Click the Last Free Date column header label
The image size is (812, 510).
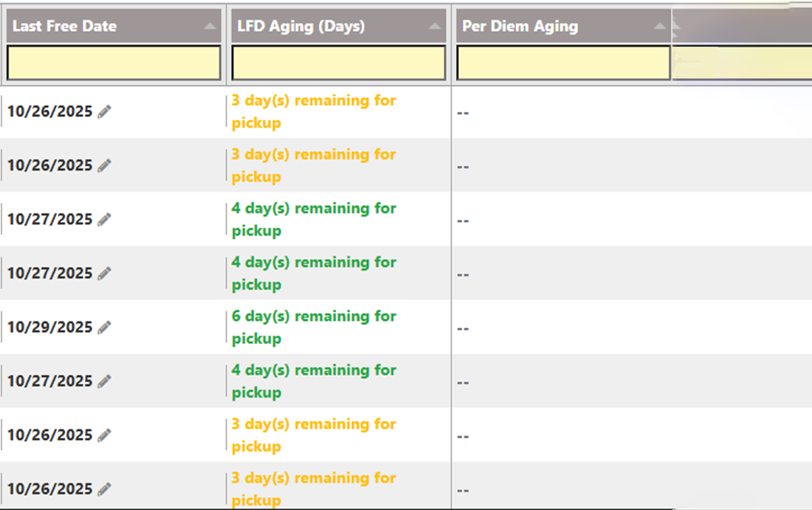pyautogui.click(x=65, y=26)
